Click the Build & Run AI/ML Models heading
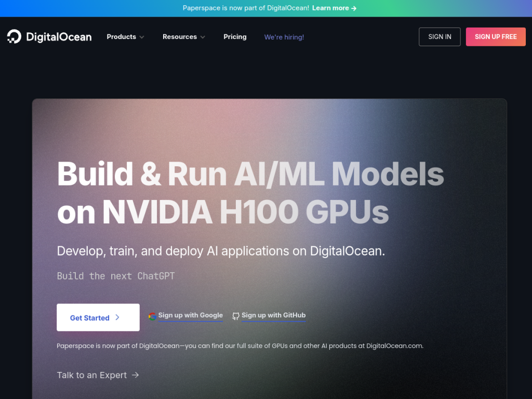This screenshot has width=532, height=399. [x=250, y=193]
